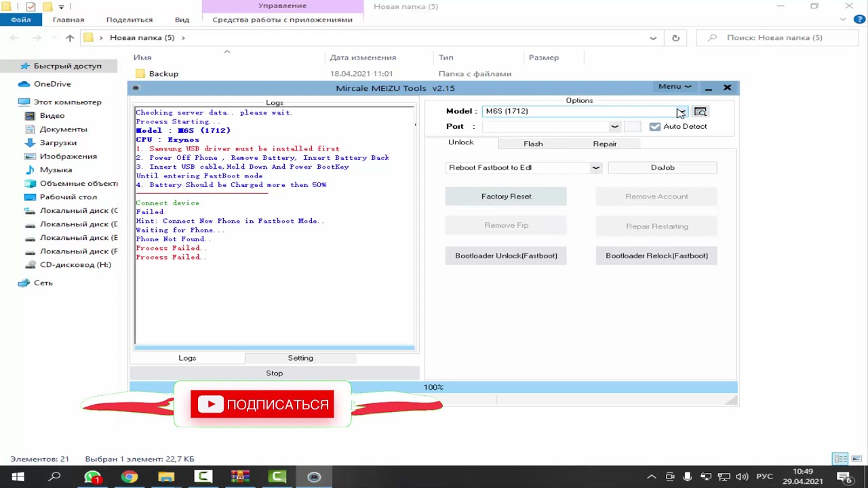The height and width of the screenshot is (488, 868).
Task: Open the Главная ribbon tab
Action: [68, 20]
